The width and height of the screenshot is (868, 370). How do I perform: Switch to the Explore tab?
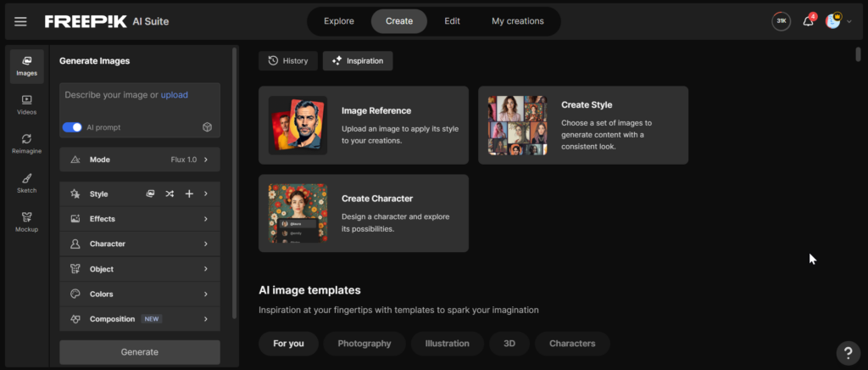pyautogui.click(x=339, y=21)
